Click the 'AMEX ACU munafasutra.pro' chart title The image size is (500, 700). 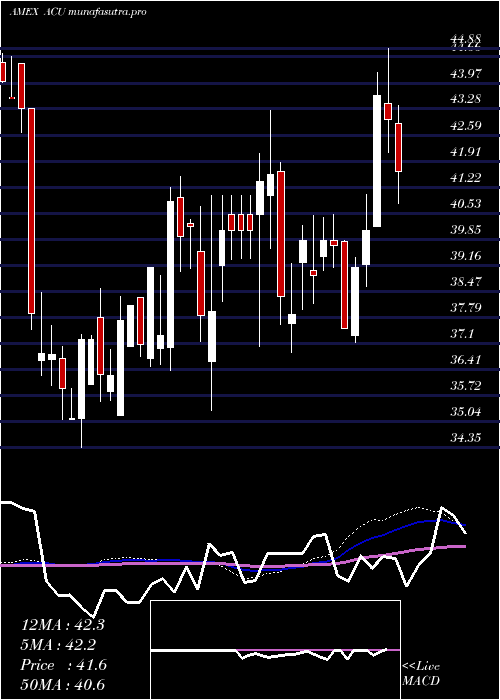click(78, 12)
